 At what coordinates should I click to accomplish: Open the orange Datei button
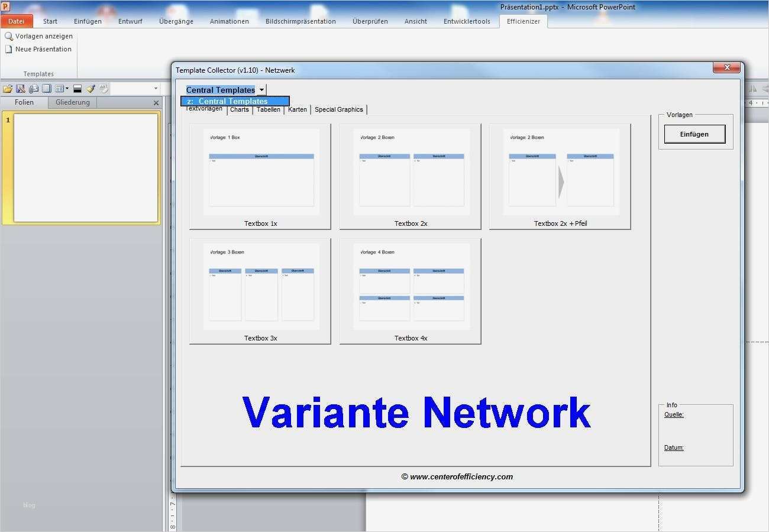pos(17,21)
